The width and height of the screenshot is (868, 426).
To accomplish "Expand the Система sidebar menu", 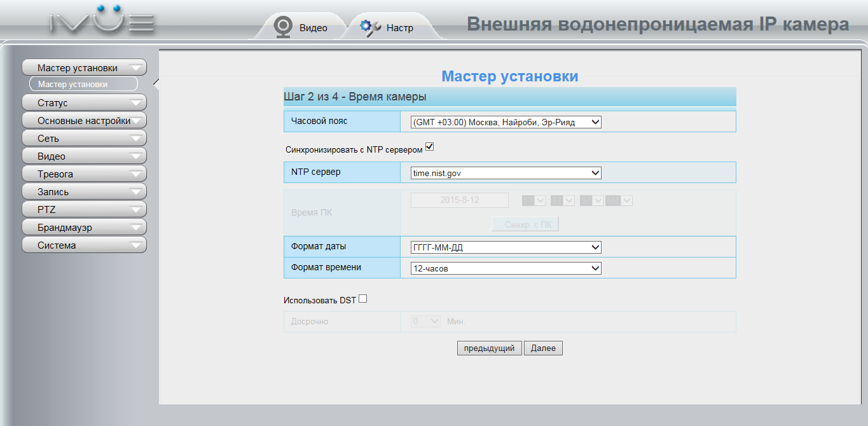I will (x=84, y=245).
